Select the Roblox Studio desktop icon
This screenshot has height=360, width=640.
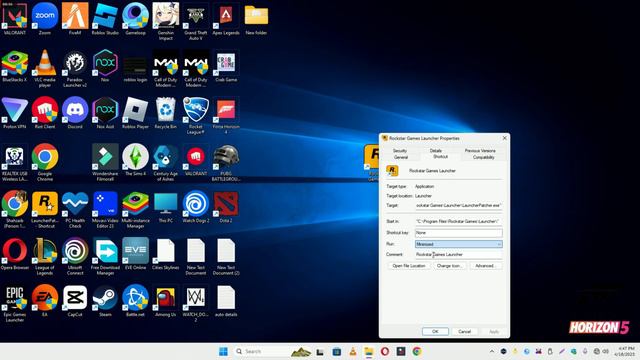click(105, 19)
